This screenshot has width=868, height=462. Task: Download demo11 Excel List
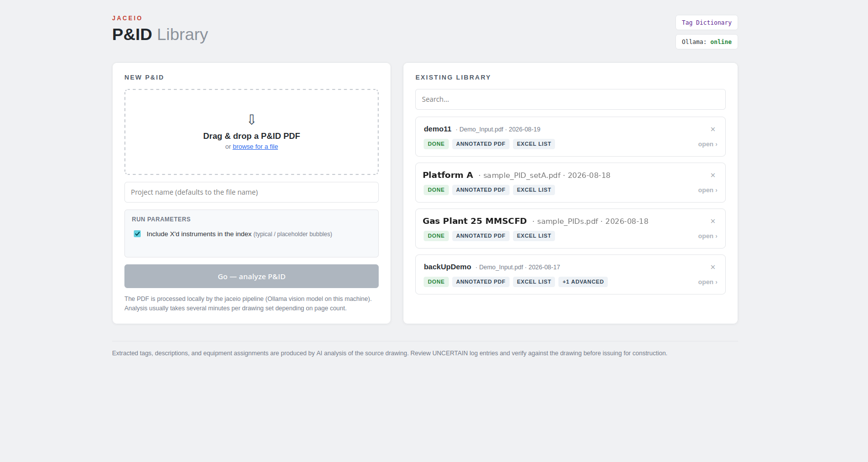534,144
